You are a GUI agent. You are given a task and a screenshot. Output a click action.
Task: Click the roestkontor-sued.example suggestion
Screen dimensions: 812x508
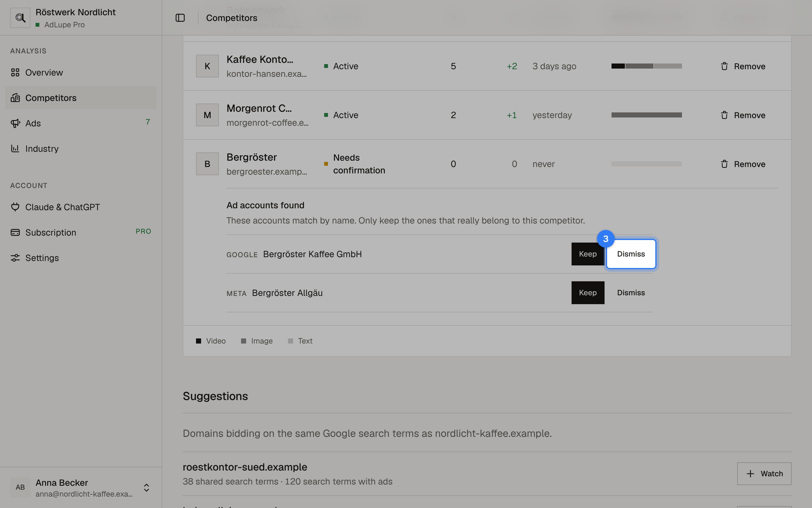pyautogui.click(x=245, y=467)
